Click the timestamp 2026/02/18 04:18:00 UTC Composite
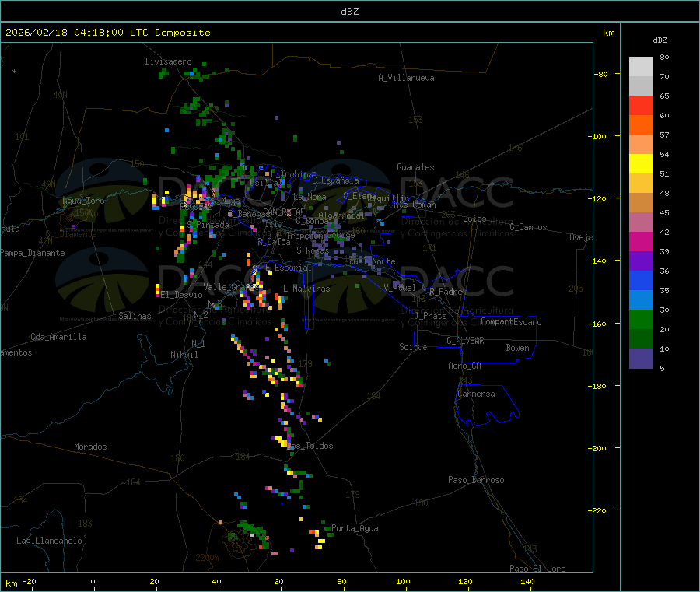Viewport: 700px width, 592px height. (107, 33)
